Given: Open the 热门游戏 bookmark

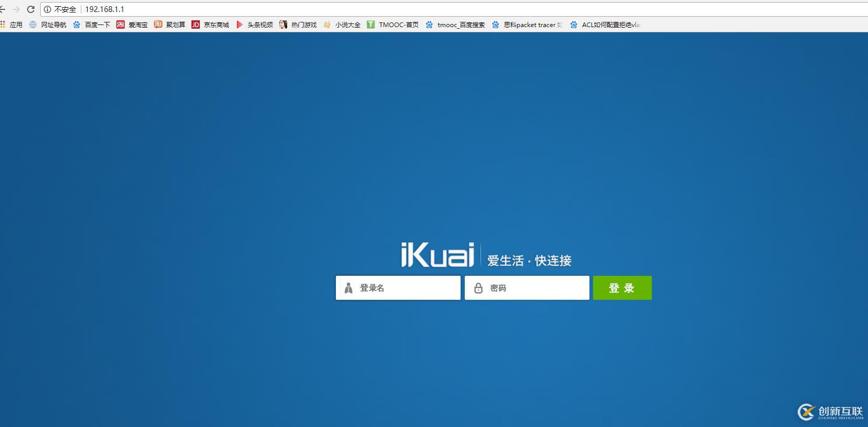Looking at the screenshot, I should coord(298,25).
